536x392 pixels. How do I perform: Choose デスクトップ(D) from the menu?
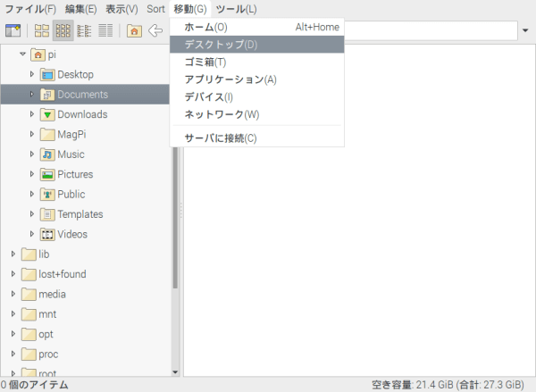click(x=257, y=45)
